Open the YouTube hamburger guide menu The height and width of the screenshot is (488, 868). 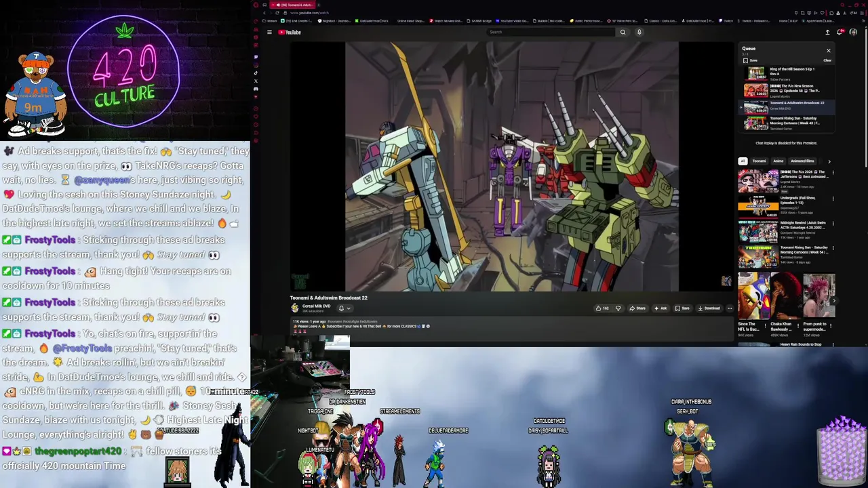(x=269, y=32)
